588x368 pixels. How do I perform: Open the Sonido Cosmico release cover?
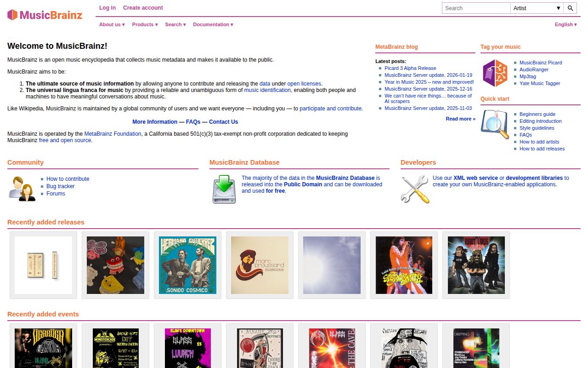(x=187, y=265)
